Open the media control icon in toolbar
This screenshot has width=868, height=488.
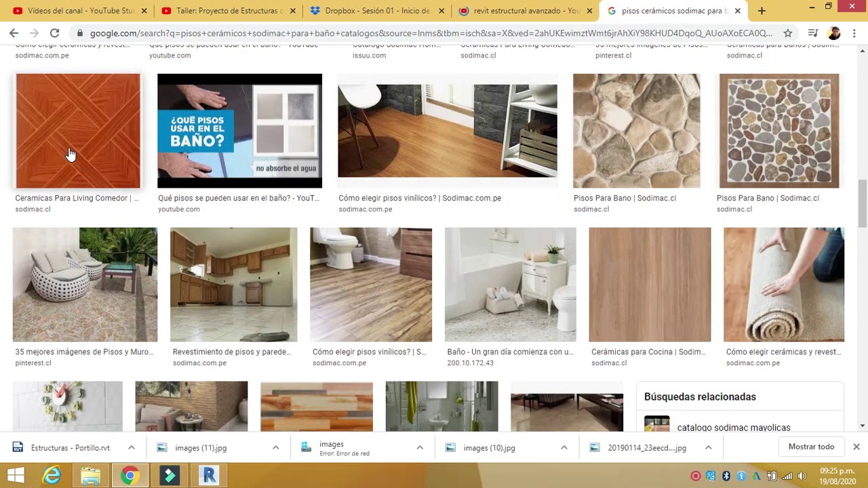[813, 33]
